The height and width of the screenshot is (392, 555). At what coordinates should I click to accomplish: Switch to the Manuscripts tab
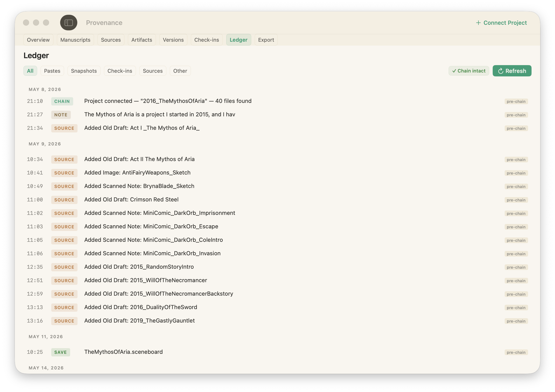pyautogui.click(x=75, y=40)
